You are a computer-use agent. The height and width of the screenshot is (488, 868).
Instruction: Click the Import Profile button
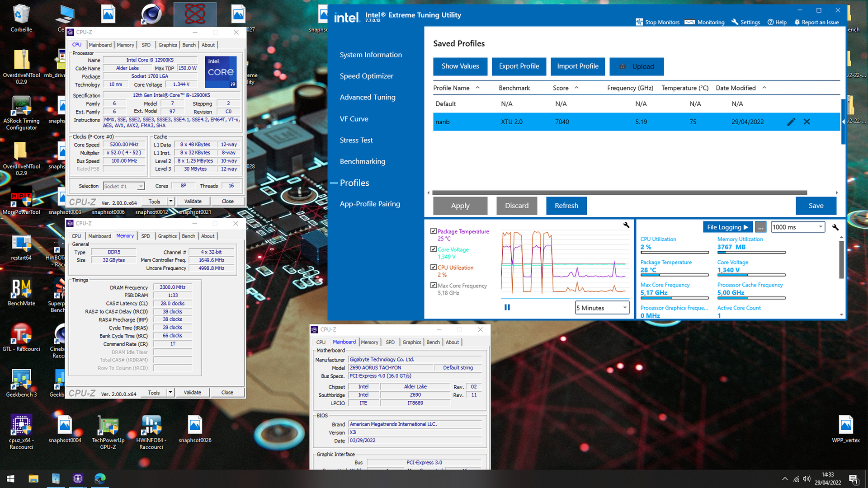578,66
